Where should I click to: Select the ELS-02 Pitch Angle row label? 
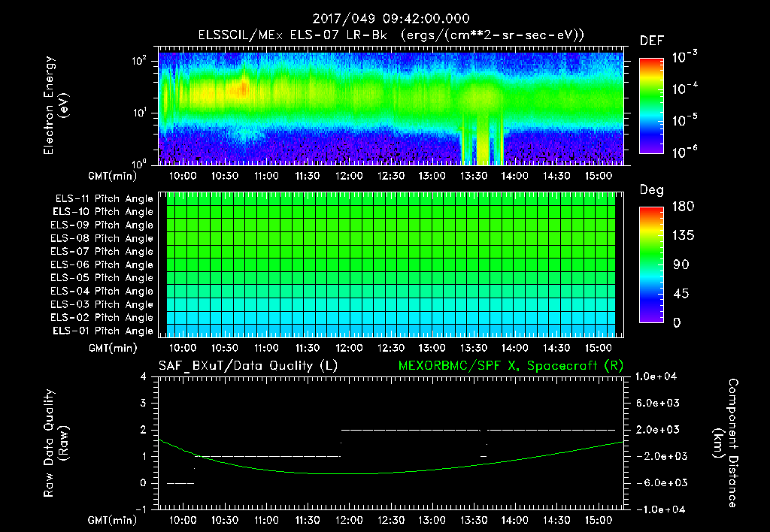click(x=102, y=318)
